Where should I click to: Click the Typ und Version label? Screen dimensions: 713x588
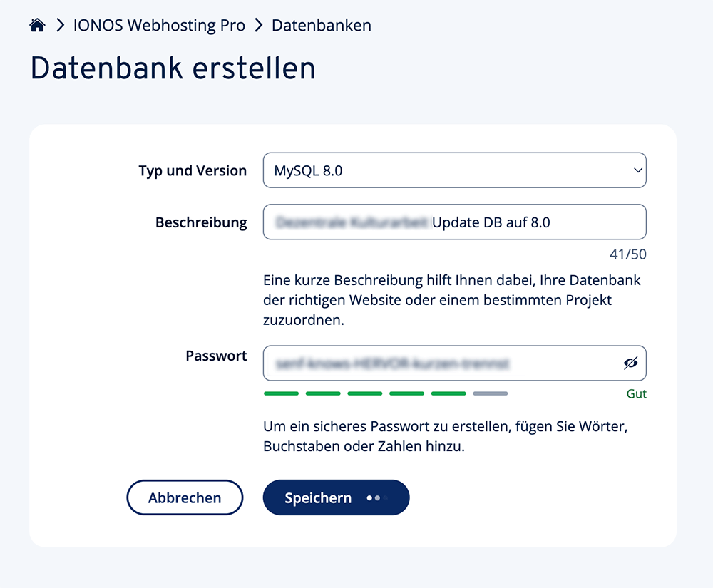193,171
